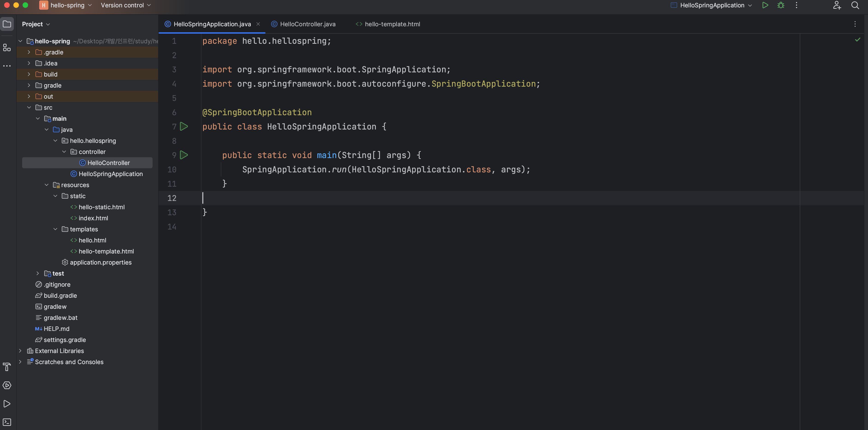This screenshot has height=430, width=868.
Task: Show more tool windows ellipsis
Action: click(7, 66)
